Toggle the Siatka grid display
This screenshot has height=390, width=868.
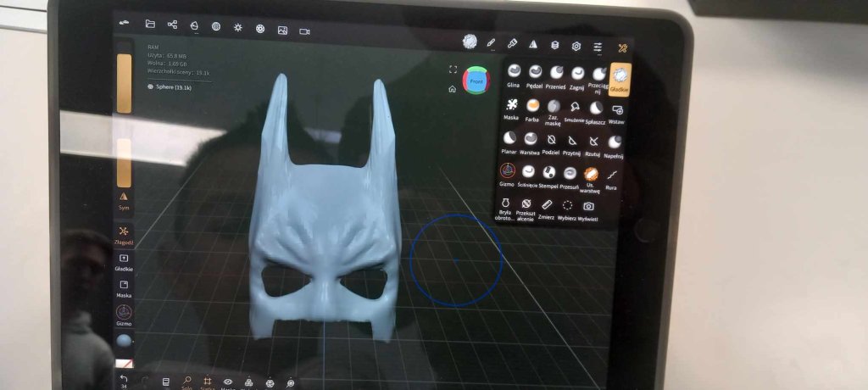pos(209,382)
